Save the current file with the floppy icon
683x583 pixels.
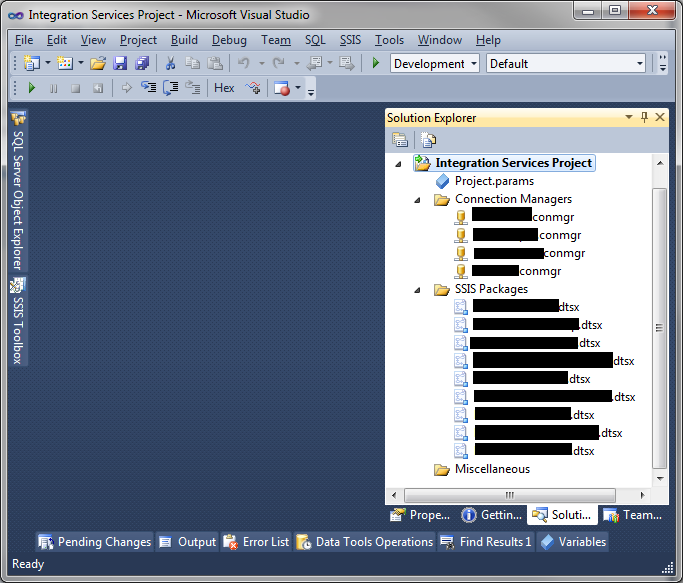pyautogui.click(x=120, y=63)
